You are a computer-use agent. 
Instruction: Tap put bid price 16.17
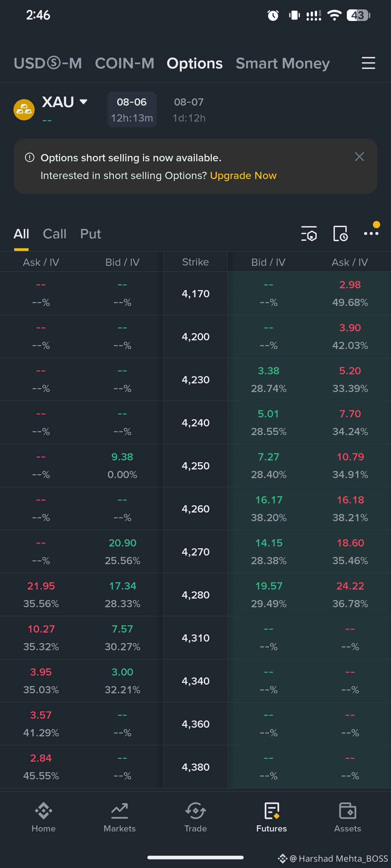point(269,500)
